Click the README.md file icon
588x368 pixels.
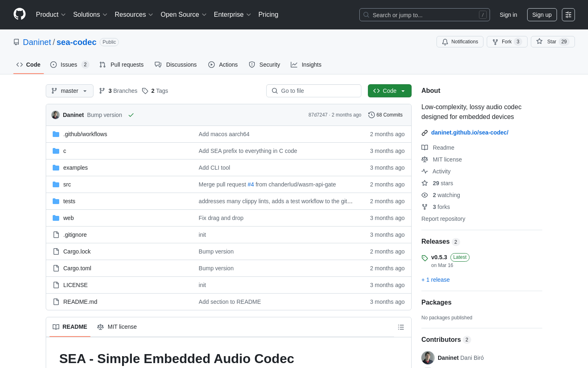56,302
